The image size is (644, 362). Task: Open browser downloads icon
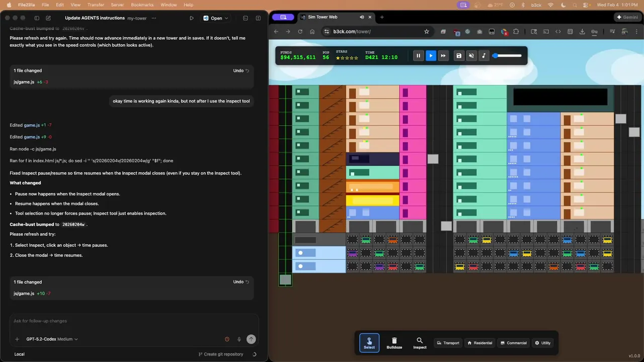pyautogui.click(x=582, y=32)
